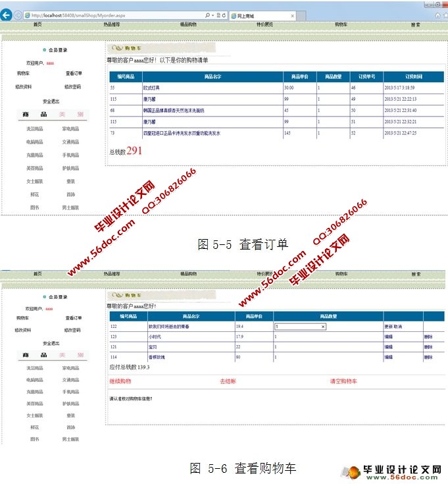Viewport: 448px width, 484px height.
Task: Click 取消 to cancel editing item 122
Action: click(x=397, y=327)
